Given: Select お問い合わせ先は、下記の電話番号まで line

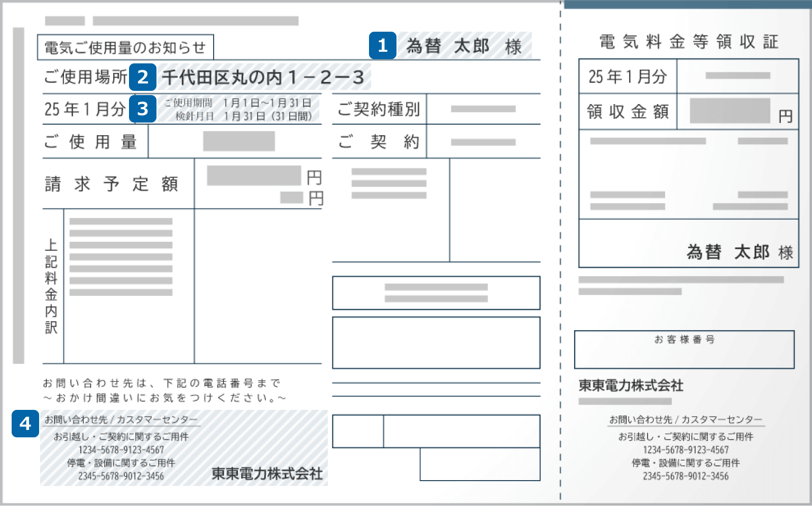Looking at the screenshot, I should 162,383.
